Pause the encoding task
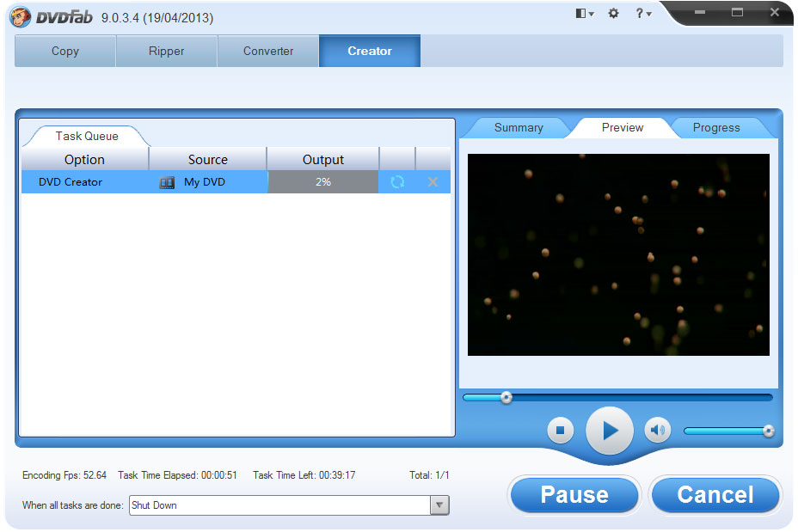 click(574, 494)
